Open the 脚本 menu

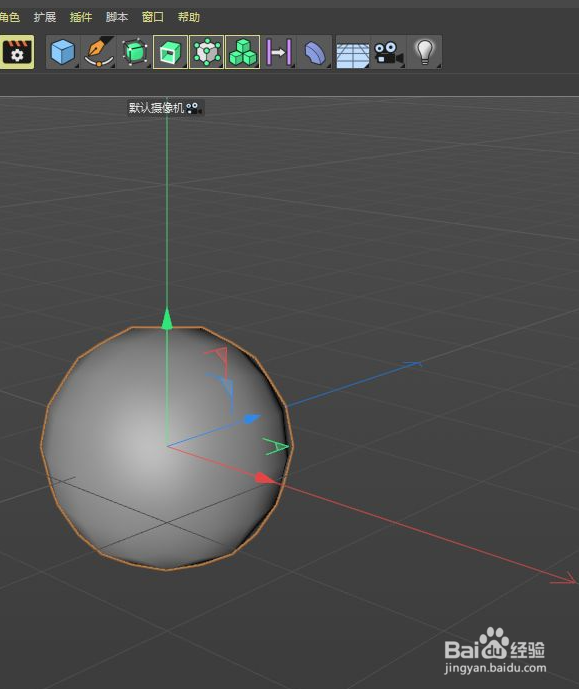(x=117, y=17)
